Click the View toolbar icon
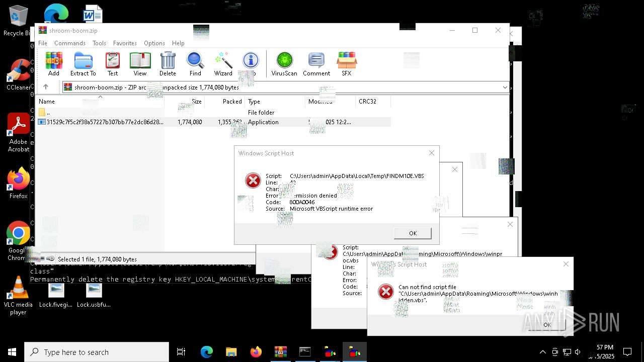The image size is (644, 362). (x=140, y=64)
